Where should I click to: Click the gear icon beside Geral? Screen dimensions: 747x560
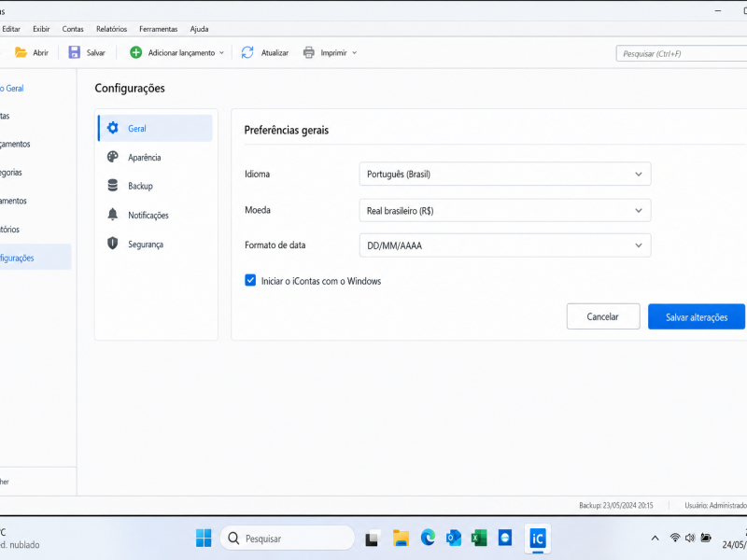pos(112,128)
